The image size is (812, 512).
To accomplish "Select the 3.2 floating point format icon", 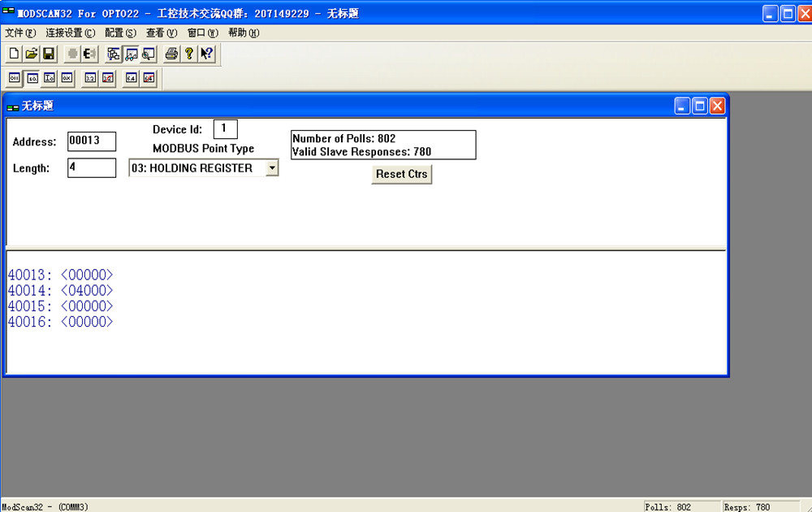I will (x=90, y=78).
